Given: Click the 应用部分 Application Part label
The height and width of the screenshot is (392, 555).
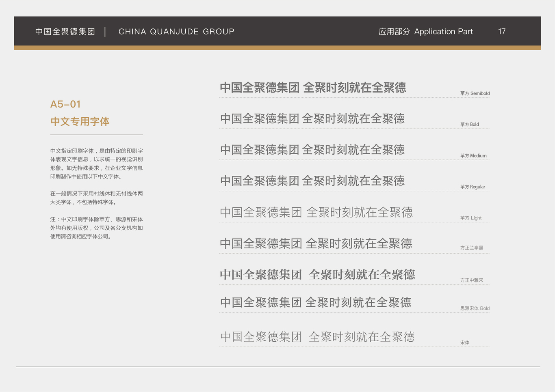Looking at the screenshot, I should tap(426, 32).
